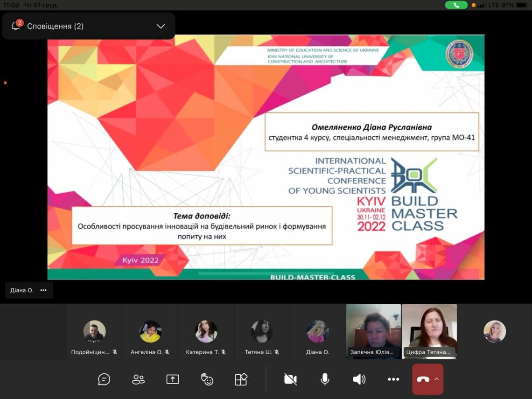The image size is (532, 399).
Task: Turn on the camera toggle
Action: (290, 379)
